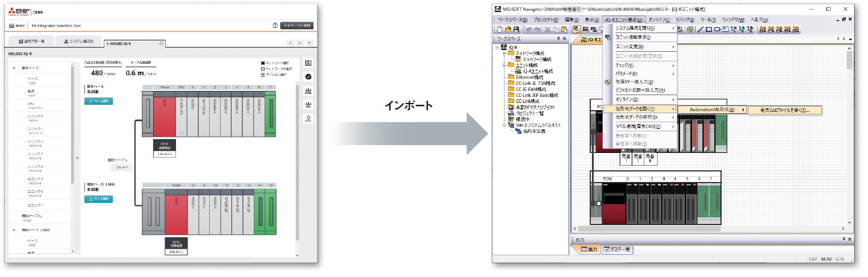
Task: Click the list panel icon atop right sidebar
Action: (x=308, y=63)
